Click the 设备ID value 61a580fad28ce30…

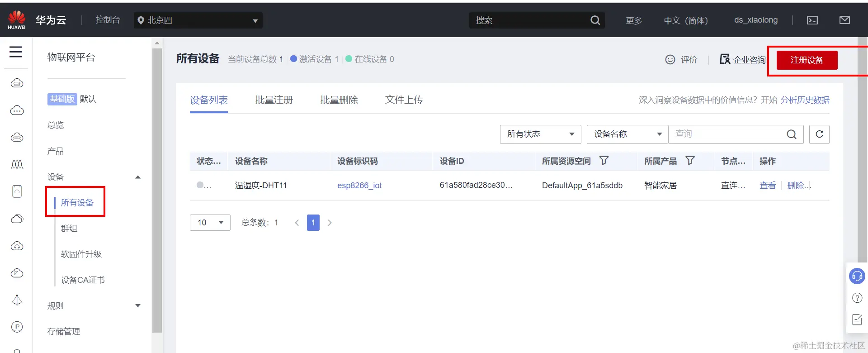point(476,185)
